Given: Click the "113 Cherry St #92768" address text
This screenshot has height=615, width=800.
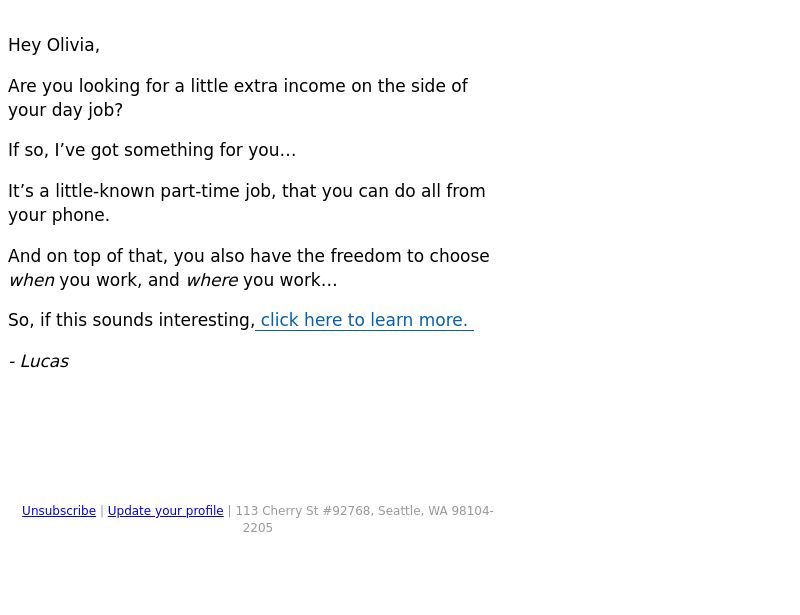Looking at the screenshot, I should (305, 511).
